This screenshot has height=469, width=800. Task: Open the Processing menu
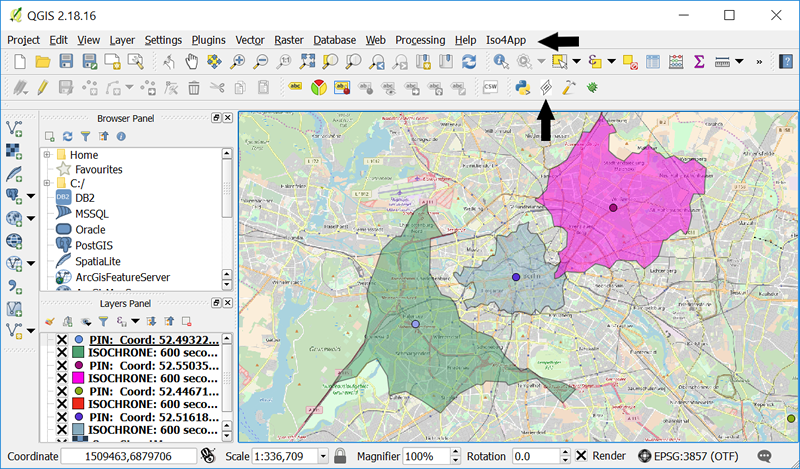420,40
